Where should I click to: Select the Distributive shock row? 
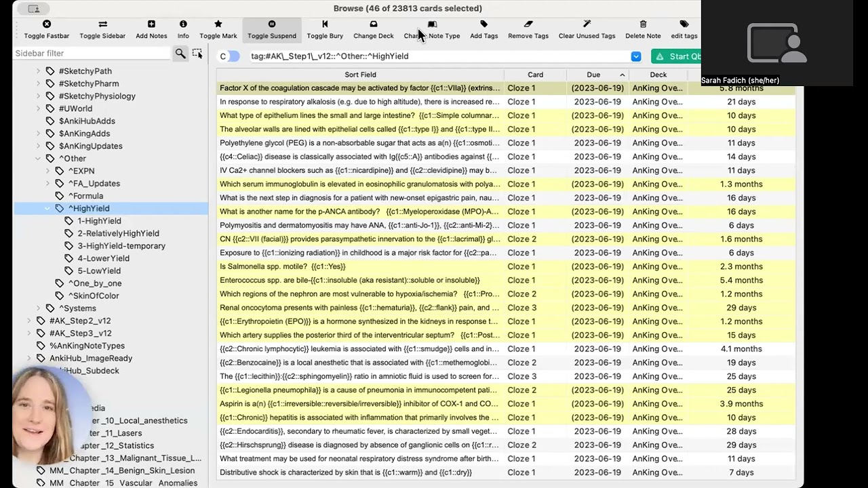(x=506, y=472)
